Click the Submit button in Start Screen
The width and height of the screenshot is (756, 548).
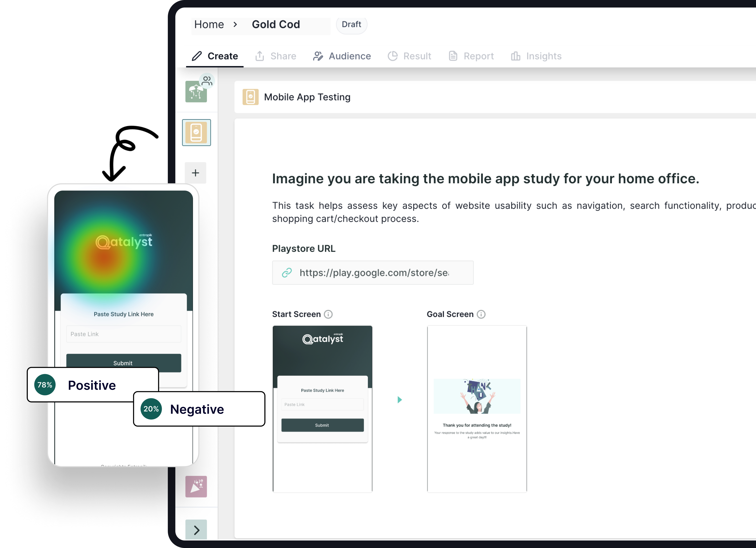(322, 425)
